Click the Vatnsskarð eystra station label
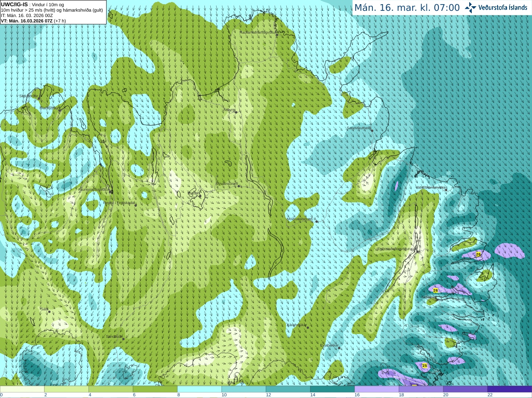Viewport: 532px width, 398px height. [x=431, y=187]
